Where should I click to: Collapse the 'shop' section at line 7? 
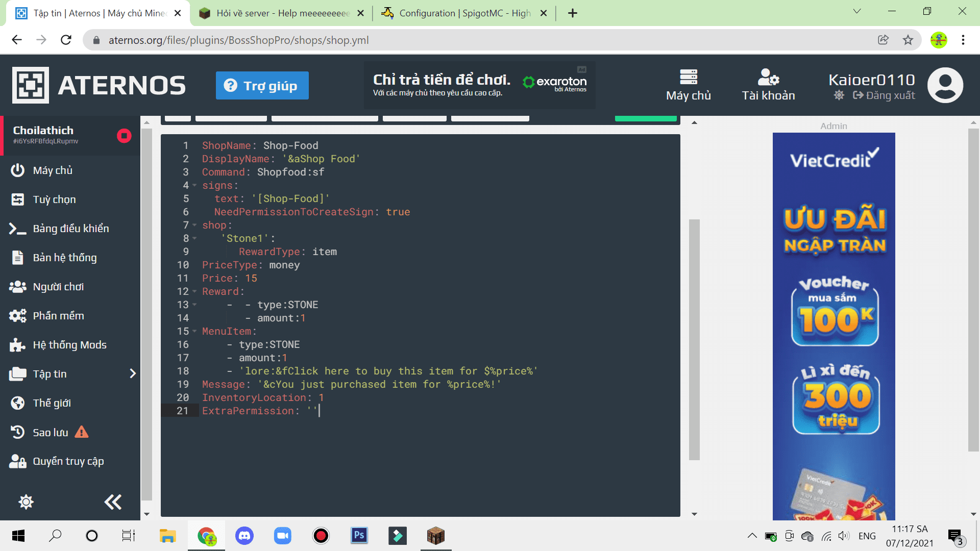tap(194, 226)
